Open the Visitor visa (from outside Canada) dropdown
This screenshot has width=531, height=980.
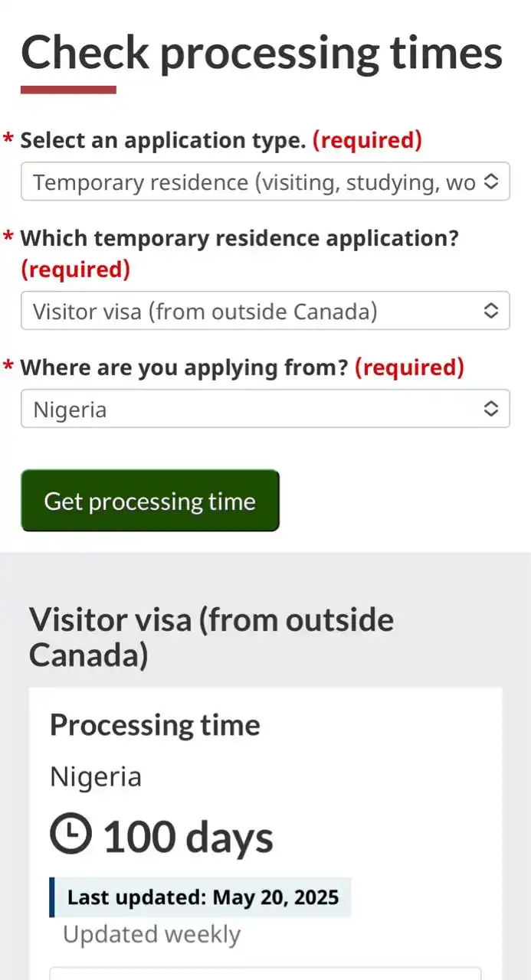[x=265, y=311]
